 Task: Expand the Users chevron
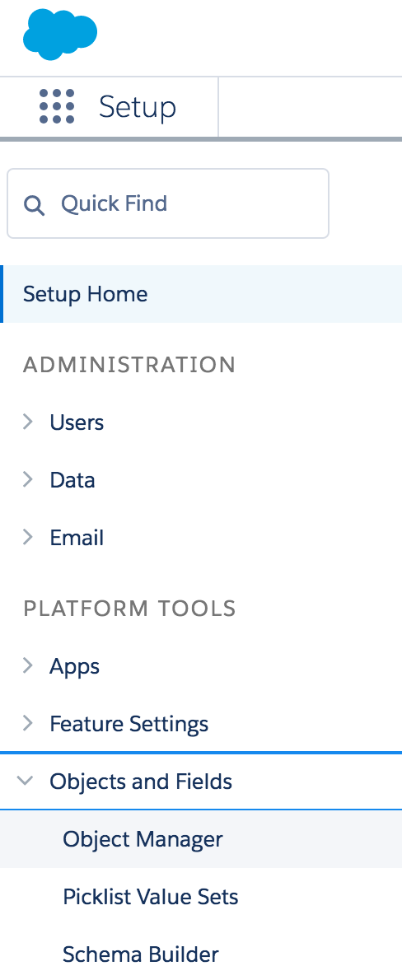coord(27,422)
